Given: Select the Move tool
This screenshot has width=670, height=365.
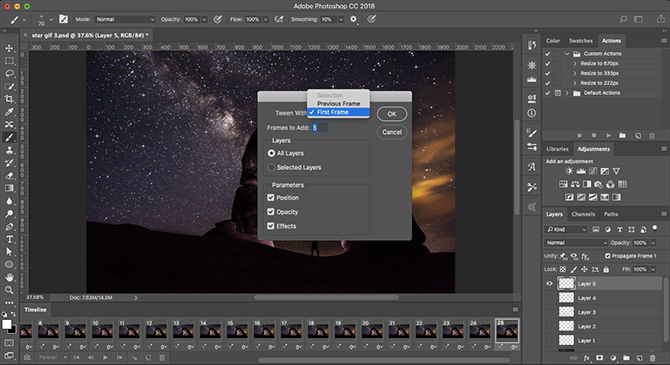Looking at the screenshot, I should (x=9, y=48).
